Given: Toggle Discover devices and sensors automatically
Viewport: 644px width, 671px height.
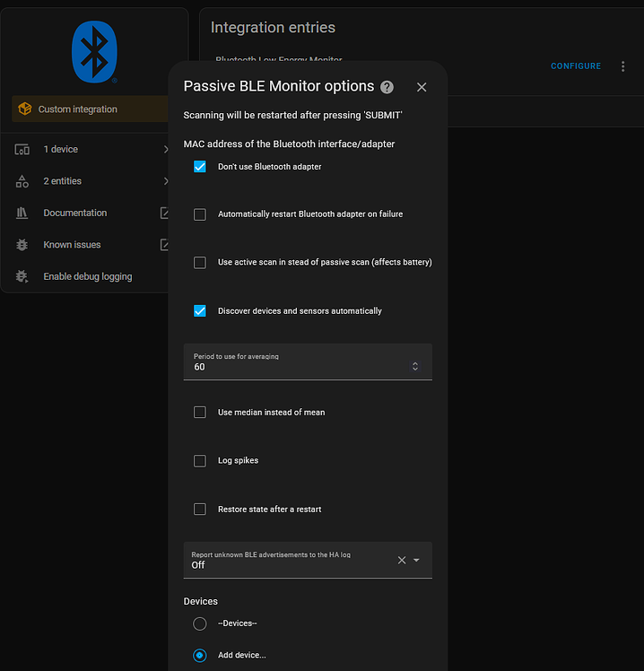Looking at the screenshot, I should click(200, 311).
